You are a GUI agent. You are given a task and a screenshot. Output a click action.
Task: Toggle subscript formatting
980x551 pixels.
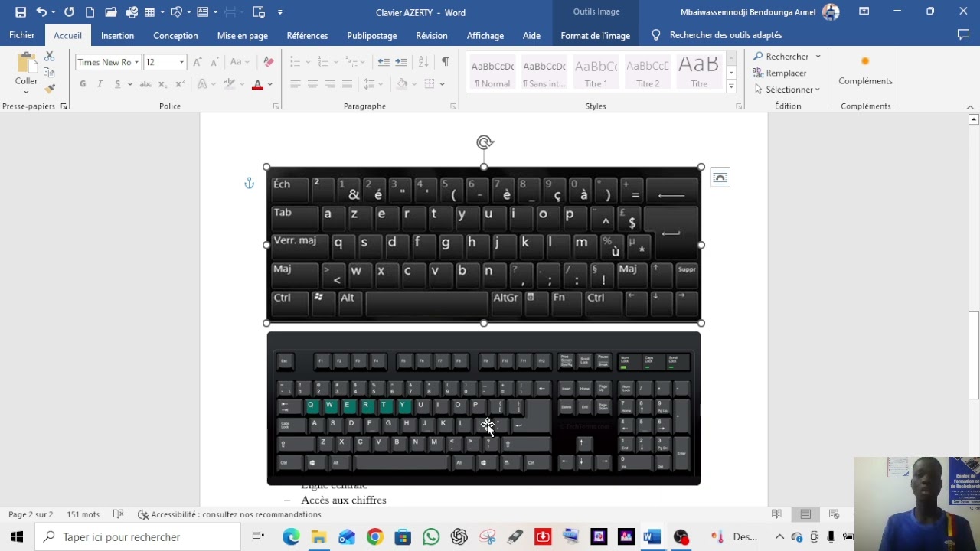click(x=163, y=84)
